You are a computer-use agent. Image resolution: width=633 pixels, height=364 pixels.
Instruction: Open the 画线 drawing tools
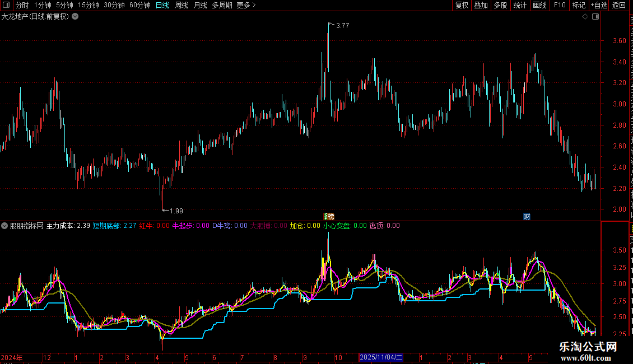pyautogui.click(x=539, y=5)
